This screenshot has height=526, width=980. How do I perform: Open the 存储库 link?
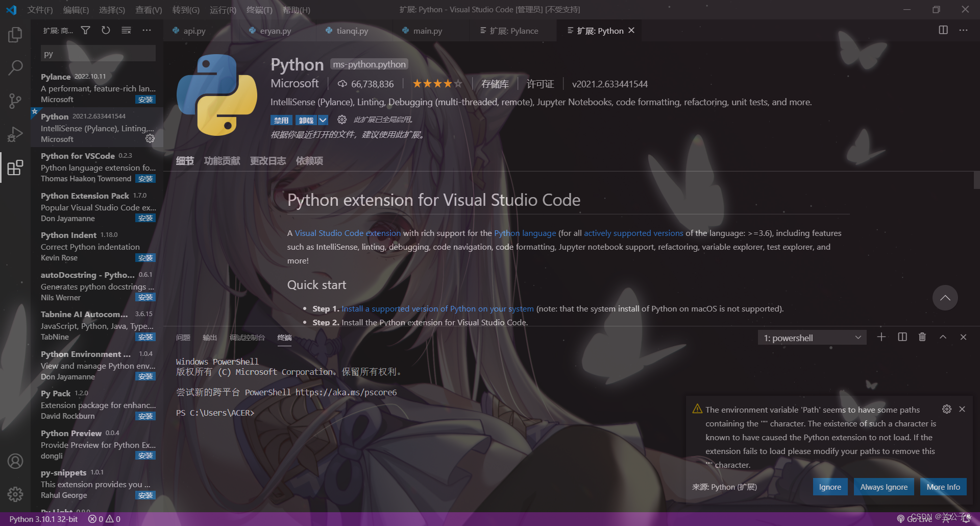(x=495, y=84)
